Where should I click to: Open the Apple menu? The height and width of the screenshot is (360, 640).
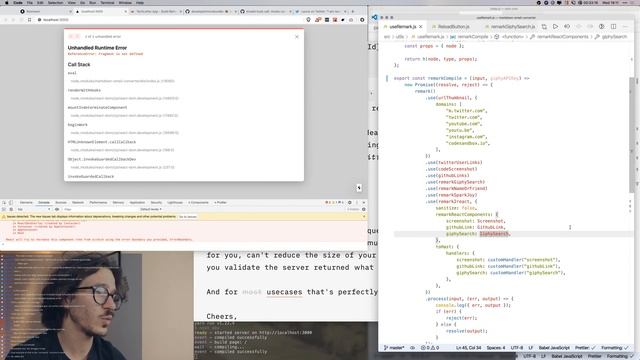point(7,2)
